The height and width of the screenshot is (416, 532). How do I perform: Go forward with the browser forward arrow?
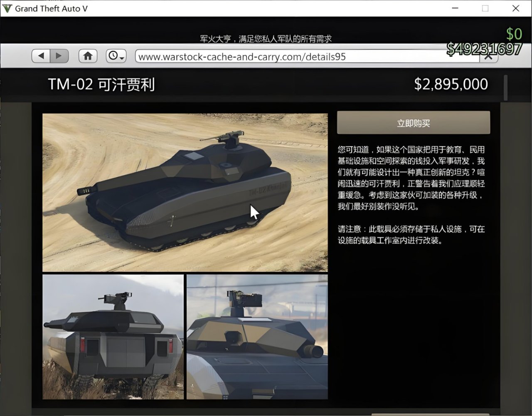[x=59, y=56]
